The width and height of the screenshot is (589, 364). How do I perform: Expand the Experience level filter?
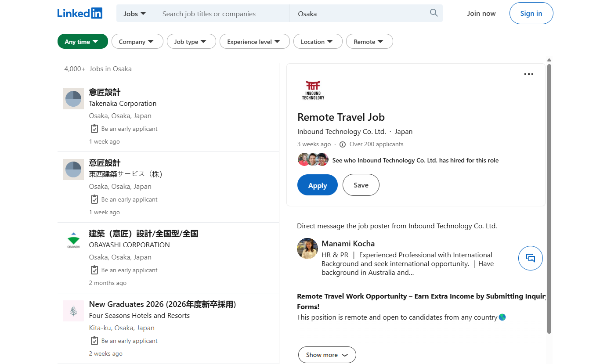pyautogui.click(x=254, y=41)
